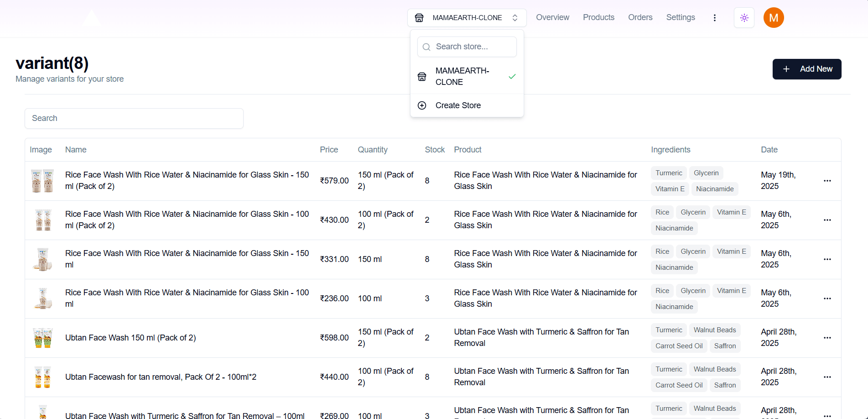Open actions menu for ₹236.00 variant row
Image resolution: width=868 pixels, height=419 pixels.
(x=827, y=299)
